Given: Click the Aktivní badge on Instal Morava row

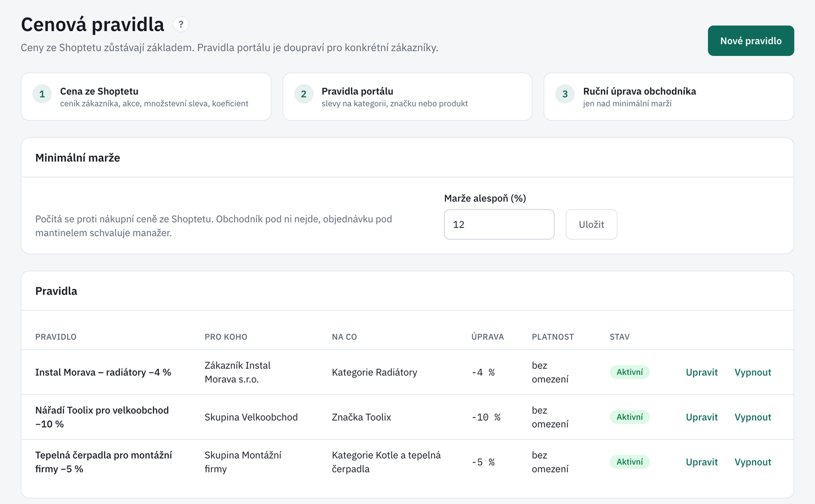Looking at the screenshot, I should (629, 372).
